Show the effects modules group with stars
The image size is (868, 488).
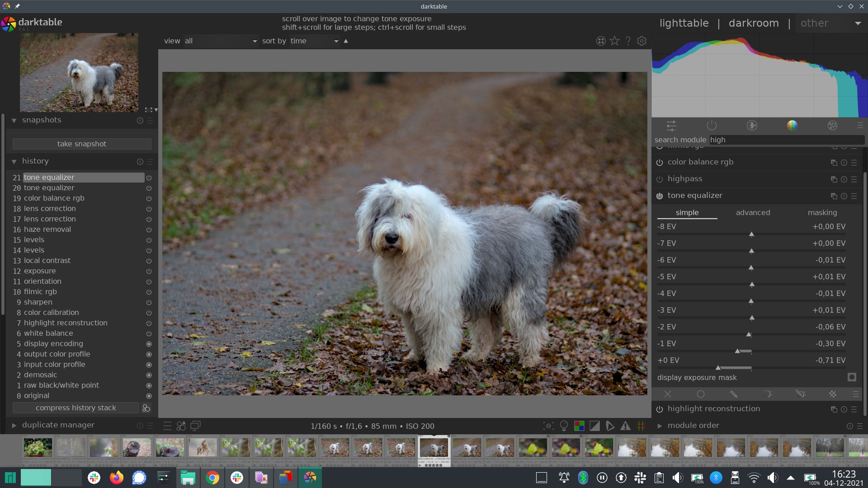point(832,126)
